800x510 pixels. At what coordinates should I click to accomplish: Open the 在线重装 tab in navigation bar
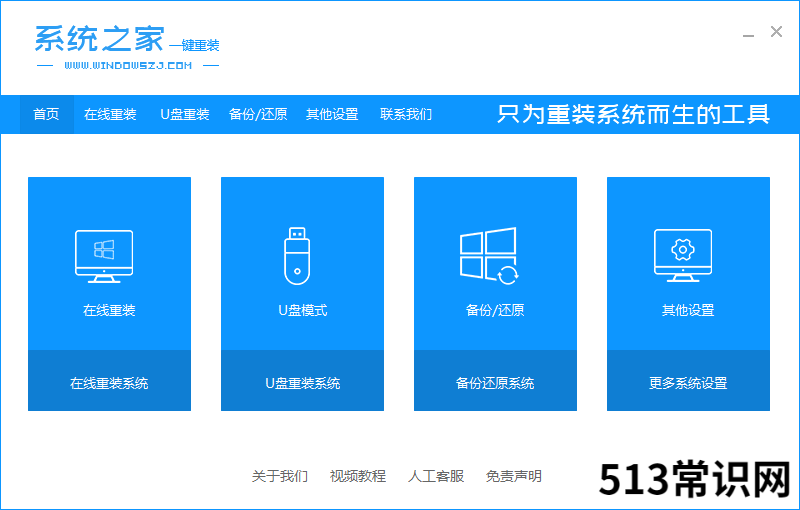point(110,114)
